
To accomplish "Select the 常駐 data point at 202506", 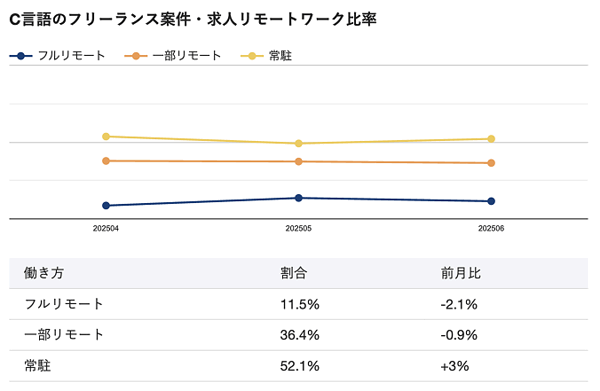I will click(491, 138).
